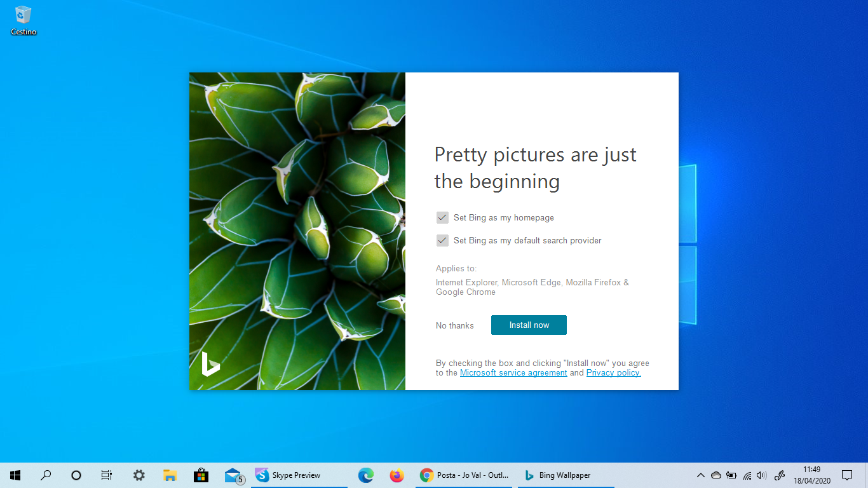Viewport: 868px width, 488px height.
Task: Uncheck Set Bing as default search provider
Action: [442, 241]
